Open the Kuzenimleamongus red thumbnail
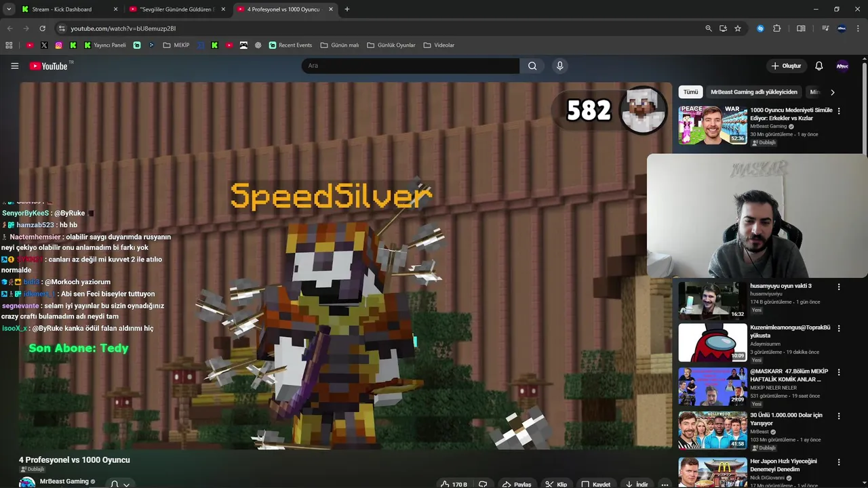 [713, 342]
